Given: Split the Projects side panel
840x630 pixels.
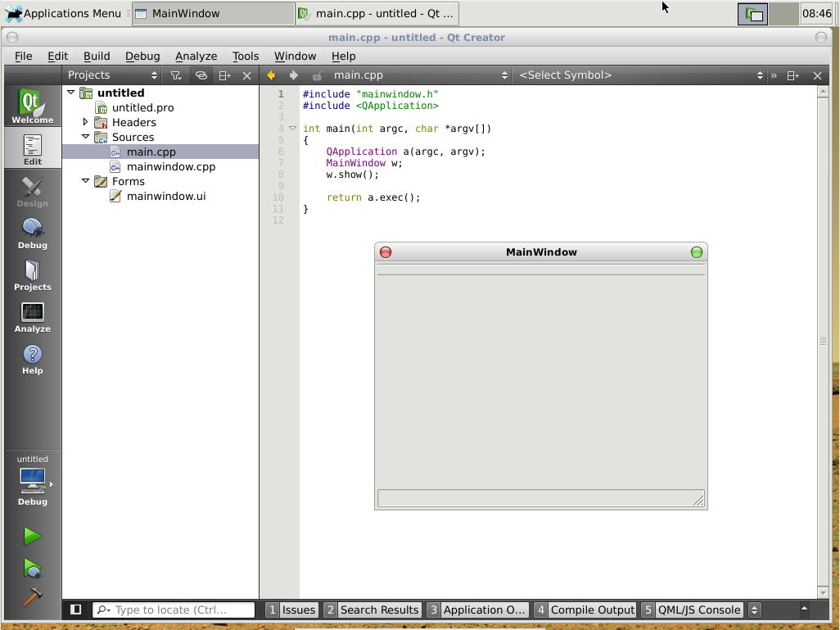Looking at the screenshot, I should tap(225, 75).
